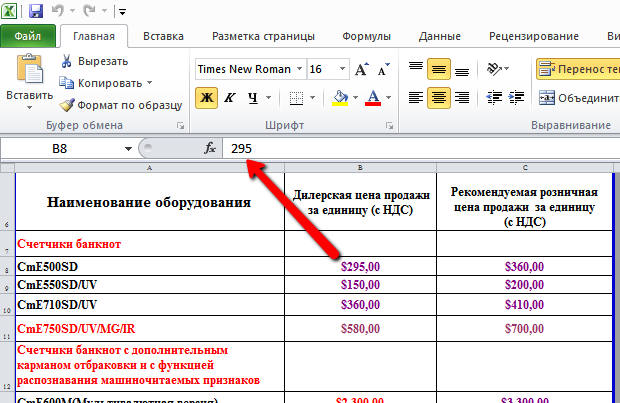
Task: Expand the Копировать dropdown arrow
Action: pyautogui.click(x=149, y=83)
